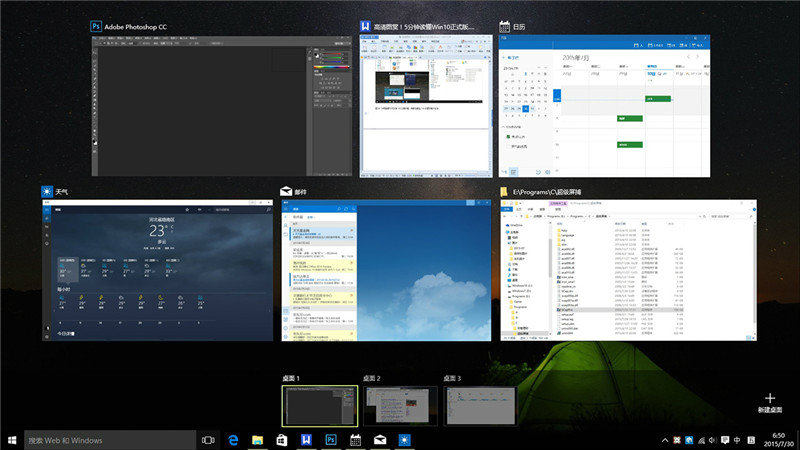Open the Weather taskbar icon
The height and width of the screenshot is (450, 800).
pyautogui.click(x=404, y=440)
